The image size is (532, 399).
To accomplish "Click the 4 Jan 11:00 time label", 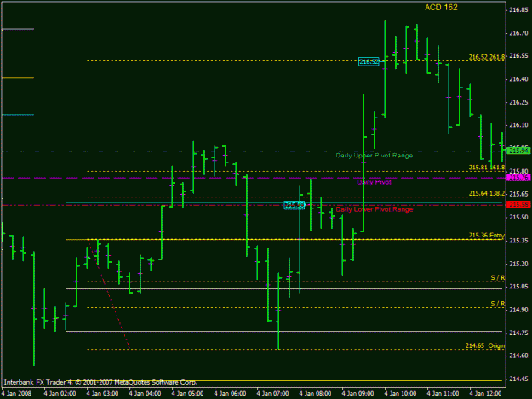I will 443,394.
